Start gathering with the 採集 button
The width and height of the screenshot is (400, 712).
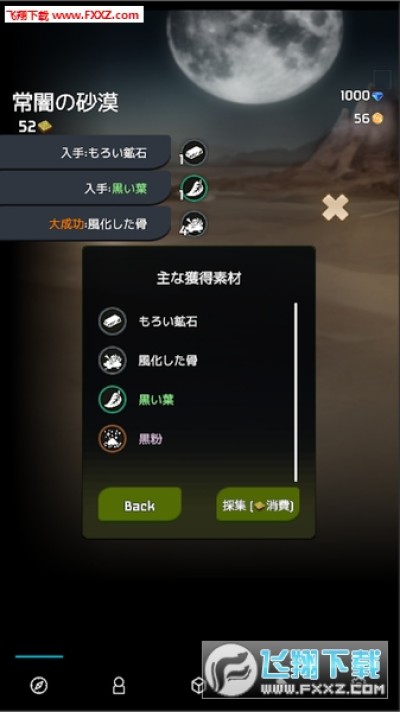[x=258, y=504]
